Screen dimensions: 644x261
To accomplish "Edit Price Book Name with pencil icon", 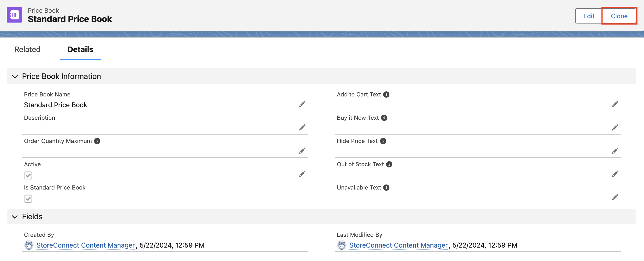I will (302, 104).
